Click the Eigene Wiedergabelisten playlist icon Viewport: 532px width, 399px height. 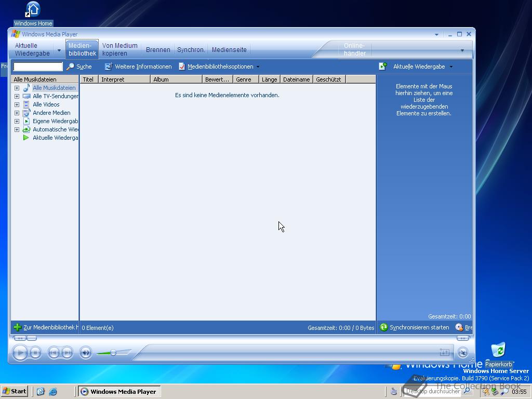point(26,121)
